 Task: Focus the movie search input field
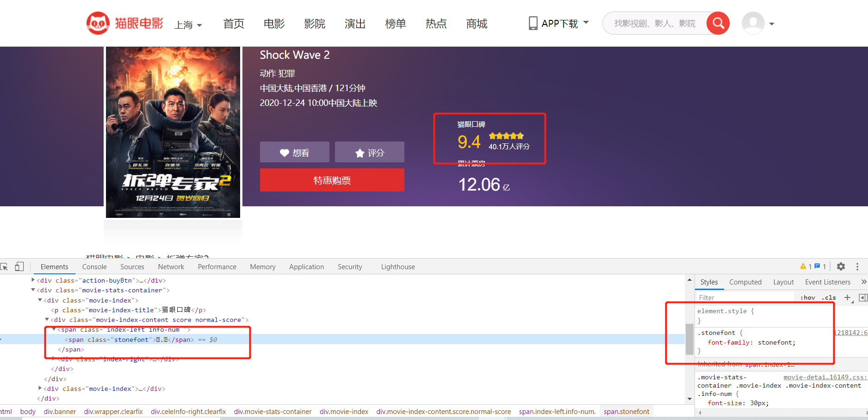coord(655,23)
